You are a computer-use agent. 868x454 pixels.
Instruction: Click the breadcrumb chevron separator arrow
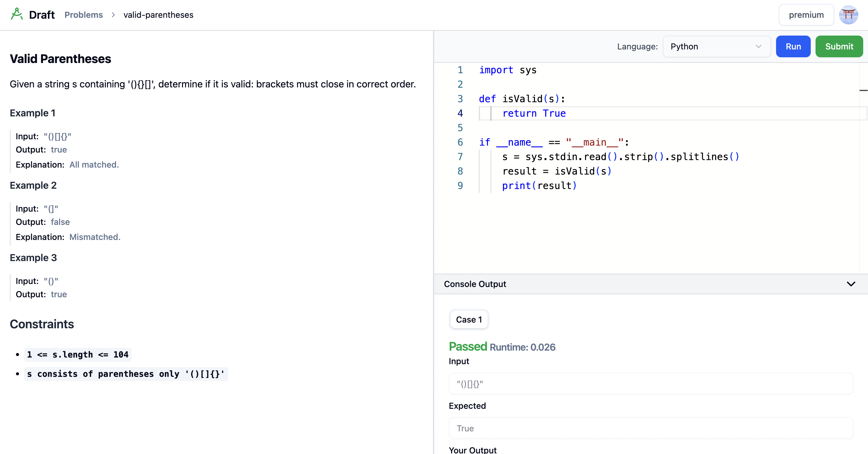(113, 15)
